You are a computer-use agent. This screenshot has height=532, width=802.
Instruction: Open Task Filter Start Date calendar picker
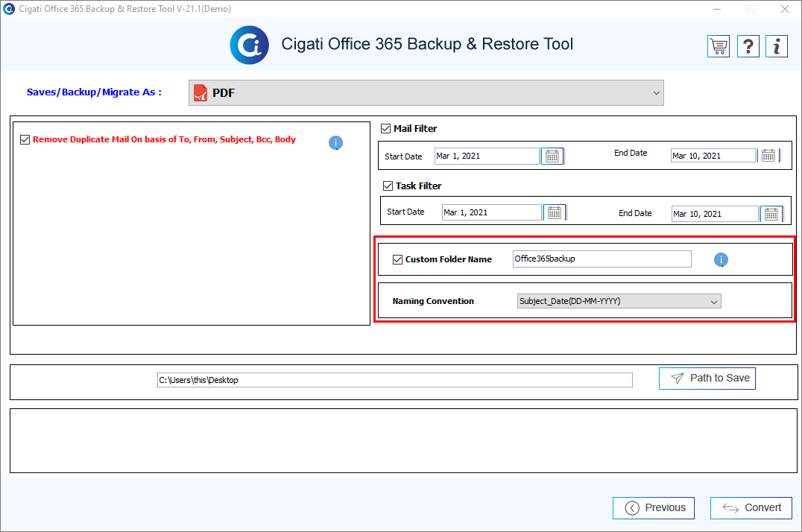(x=555, y=212)
